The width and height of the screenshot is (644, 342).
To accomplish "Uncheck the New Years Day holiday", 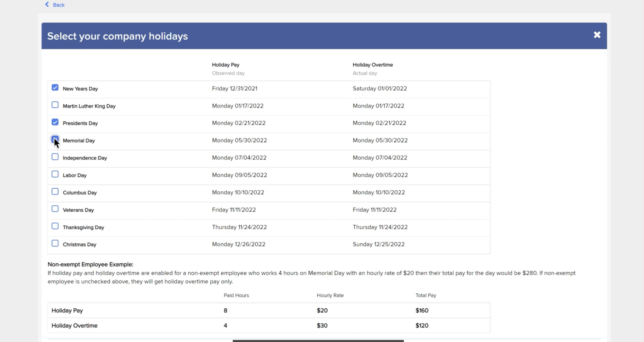I will (55, 87).
